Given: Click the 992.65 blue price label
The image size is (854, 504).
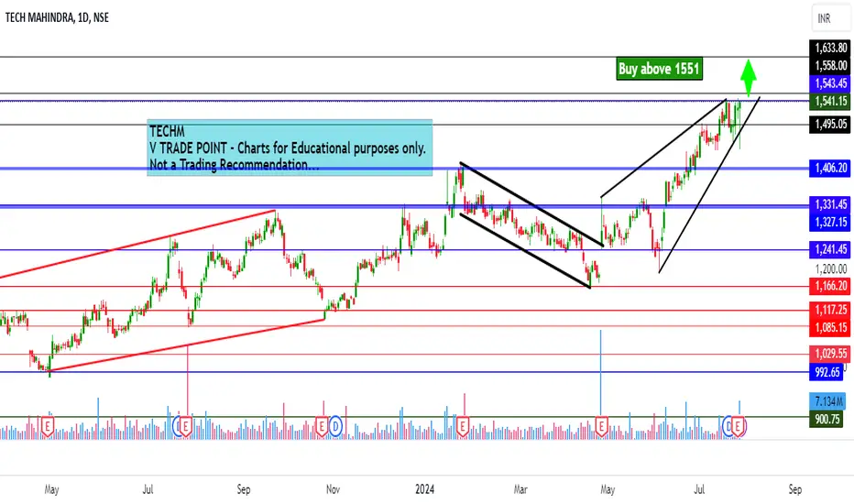Looking at the screenshot, I should [x=827, y=372].
